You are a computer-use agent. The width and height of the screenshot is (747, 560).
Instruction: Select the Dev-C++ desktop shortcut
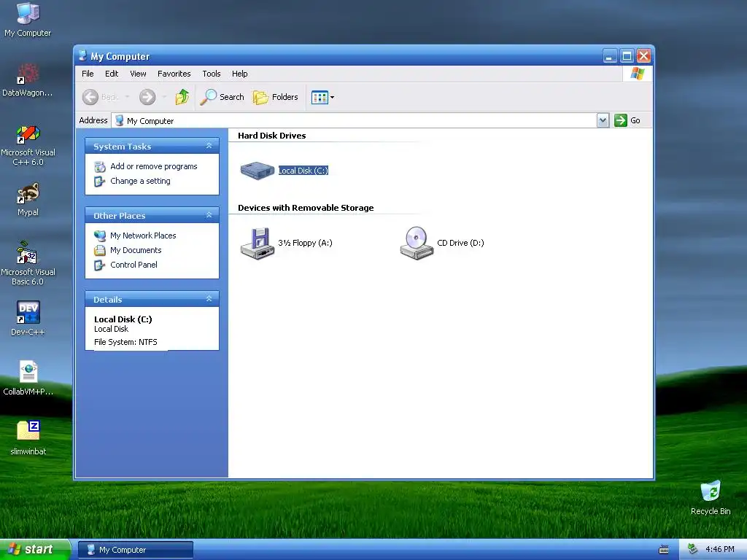click(28, 319)
